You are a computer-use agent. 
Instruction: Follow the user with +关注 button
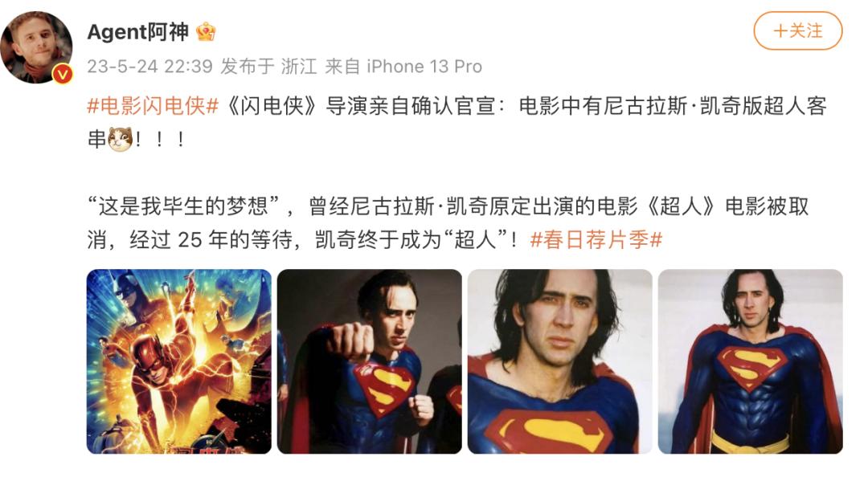[x=798, y=31]
